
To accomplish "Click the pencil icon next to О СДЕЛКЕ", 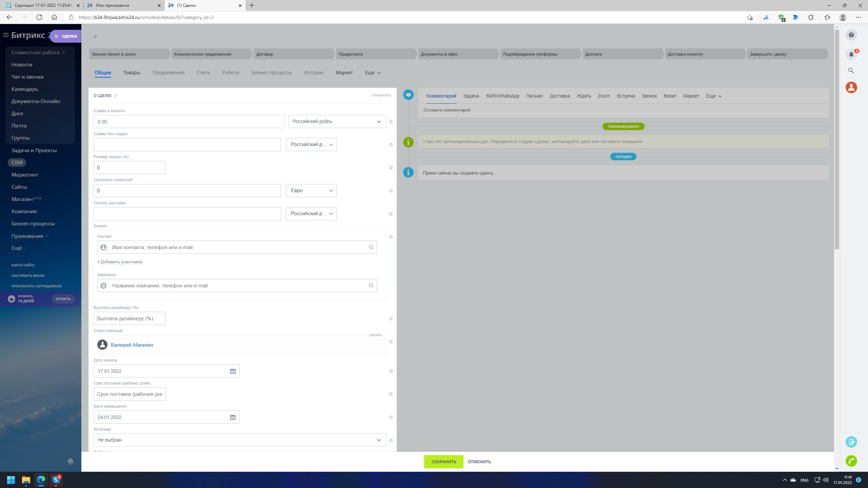I will (116, 96).
